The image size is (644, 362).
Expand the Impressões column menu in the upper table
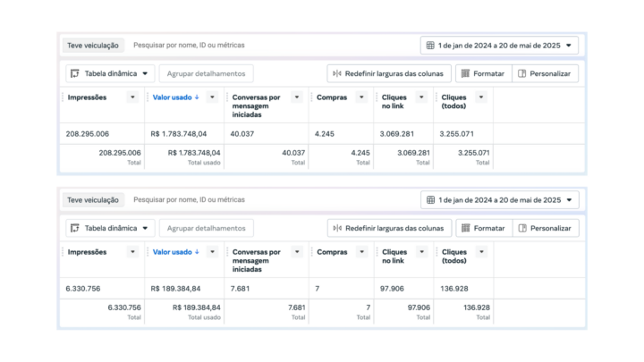coord(133,97)
